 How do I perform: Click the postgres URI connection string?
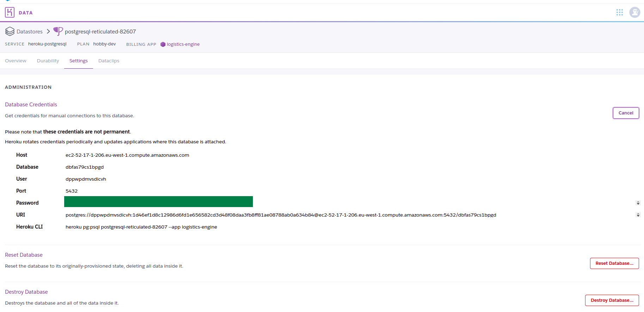point(281,215)
